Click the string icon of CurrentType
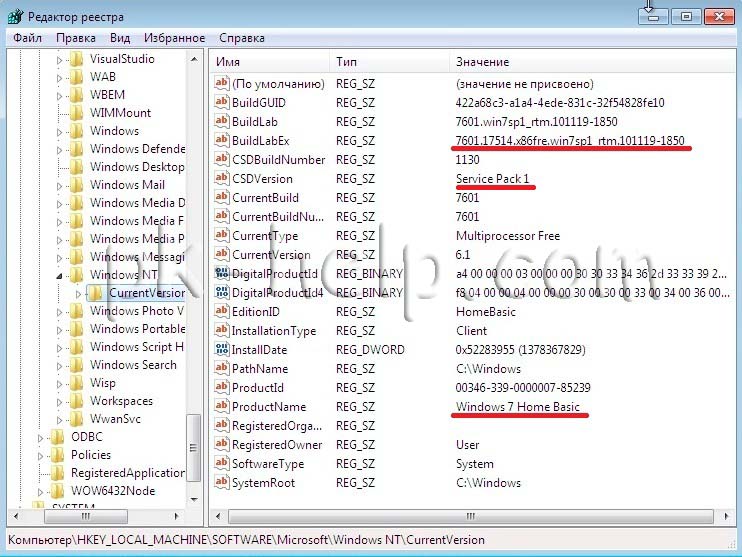This screenshot has height=557, width=742. coord(221,235)
